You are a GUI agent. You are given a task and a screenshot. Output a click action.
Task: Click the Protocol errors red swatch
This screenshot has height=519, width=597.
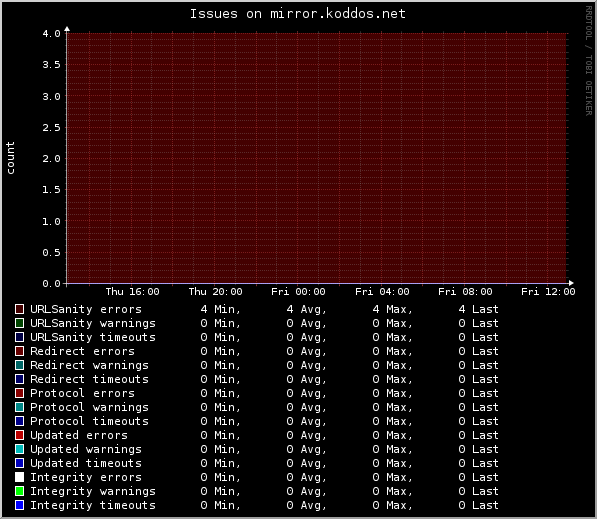click(19, 393)
